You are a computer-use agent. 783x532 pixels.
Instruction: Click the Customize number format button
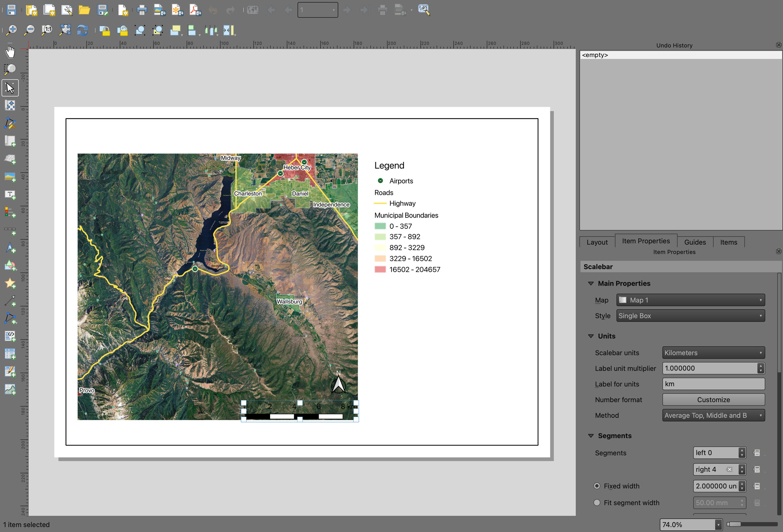coord(713,400)
